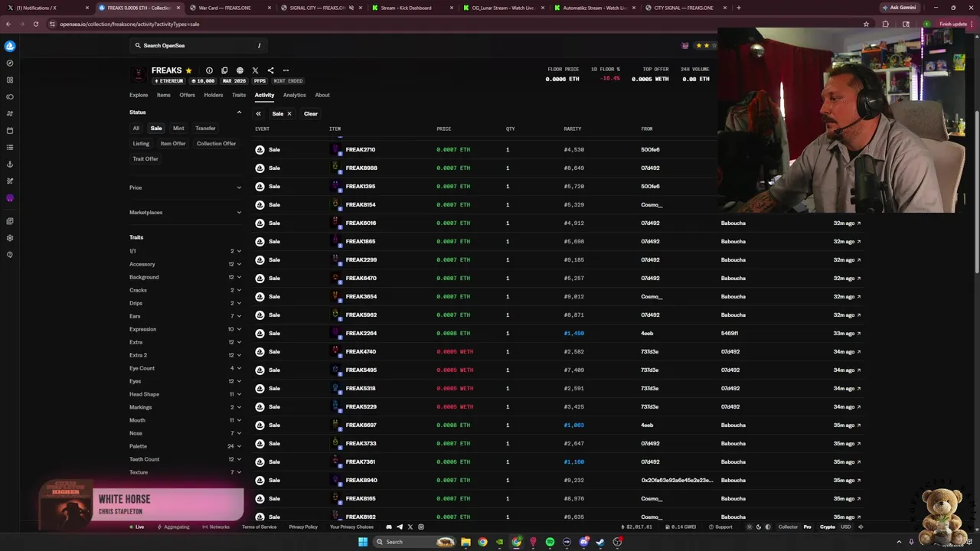Switch to Collector mode
This screenshot has height=551, width=980.
pyautogui.click(x=788, y=527)
